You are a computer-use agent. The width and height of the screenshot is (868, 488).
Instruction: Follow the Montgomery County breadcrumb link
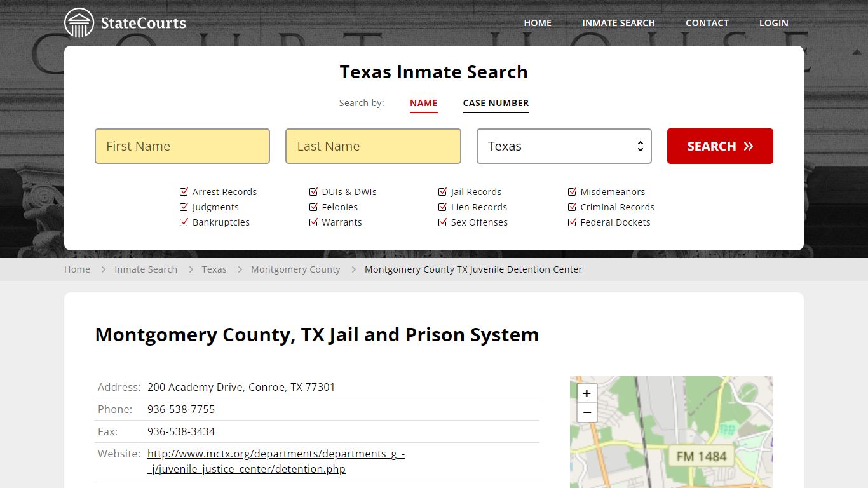pos(295,269)
